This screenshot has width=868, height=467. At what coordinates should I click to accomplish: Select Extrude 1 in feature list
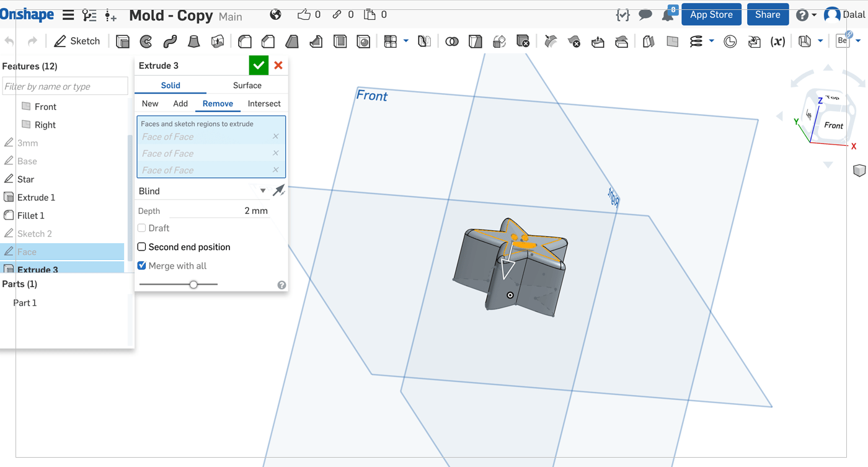click(36, 197)
